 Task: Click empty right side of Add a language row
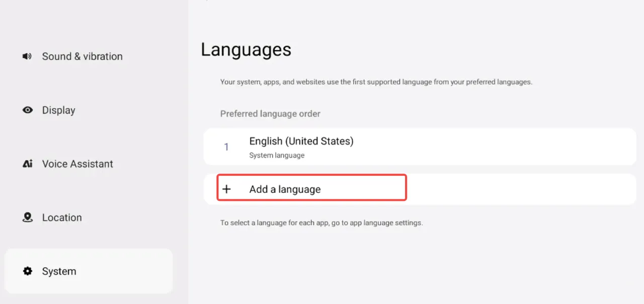[518, 189]
